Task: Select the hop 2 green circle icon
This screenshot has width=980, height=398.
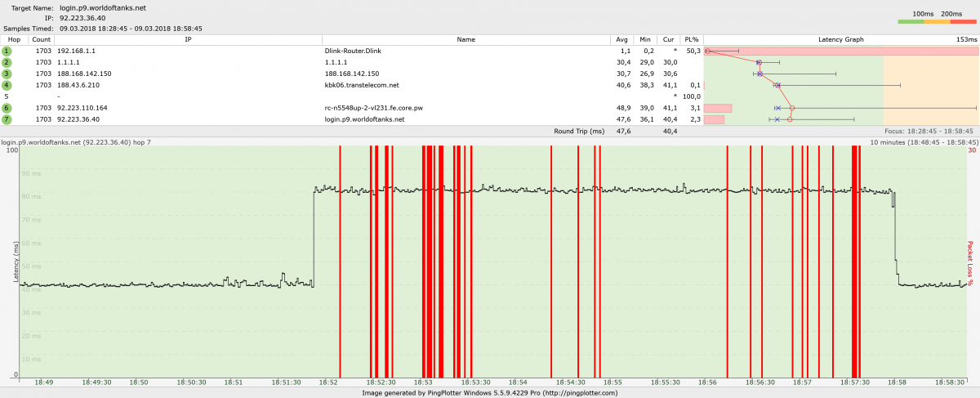Action: click(x=7, y=62)
